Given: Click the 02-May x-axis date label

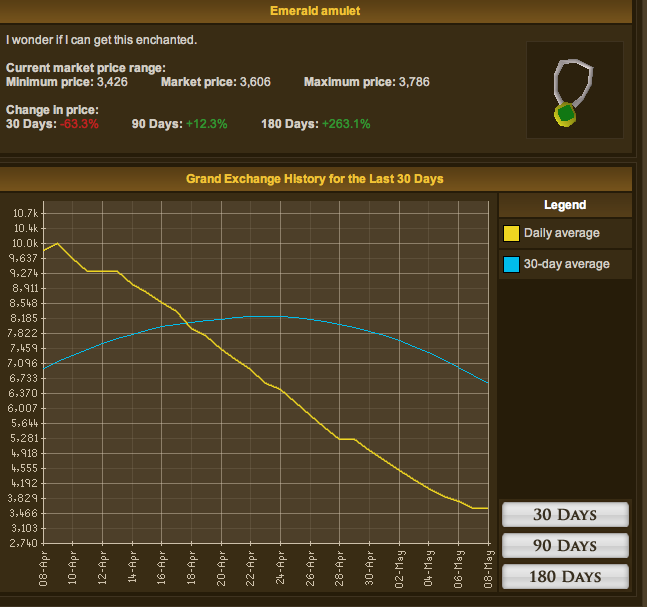Looking at the screenshot, I should (399, 569).
